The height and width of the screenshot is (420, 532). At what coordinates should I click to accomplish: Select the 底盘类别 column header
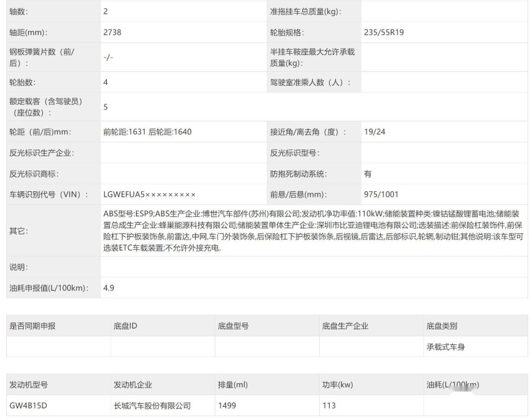tap(441, 326)
